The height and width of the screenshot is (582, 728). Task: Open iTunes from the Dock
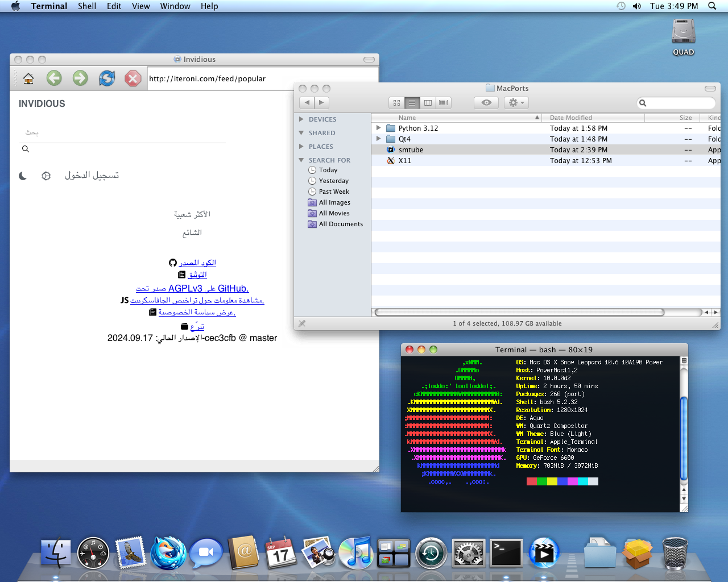pos(355,553)
